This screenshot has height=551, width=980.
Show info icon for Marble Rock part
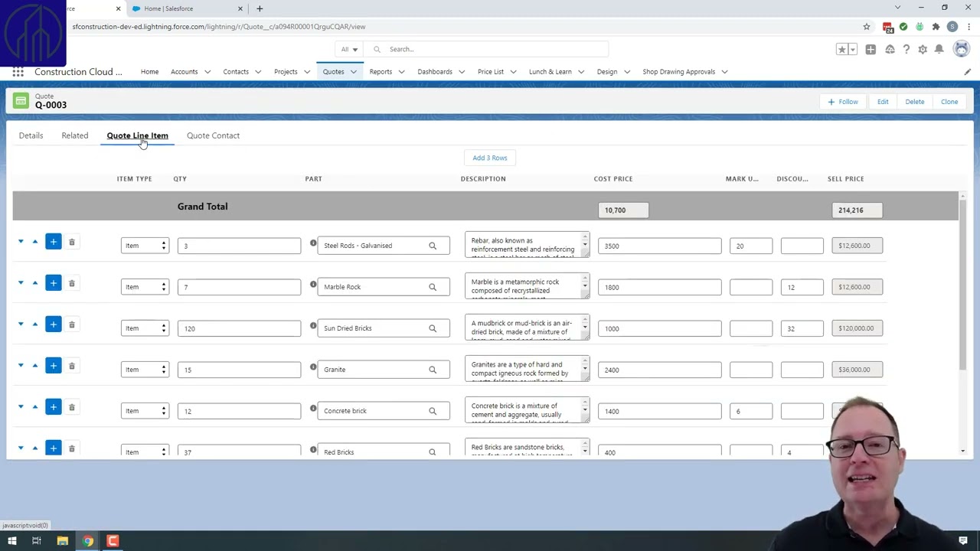313,285
